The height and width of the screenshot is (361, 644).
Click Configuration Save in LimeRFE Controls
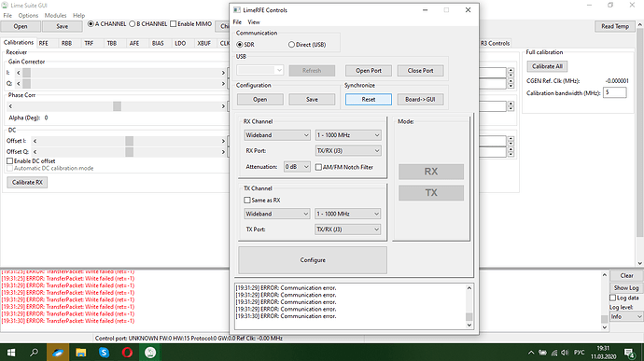(x=312, y=100)
